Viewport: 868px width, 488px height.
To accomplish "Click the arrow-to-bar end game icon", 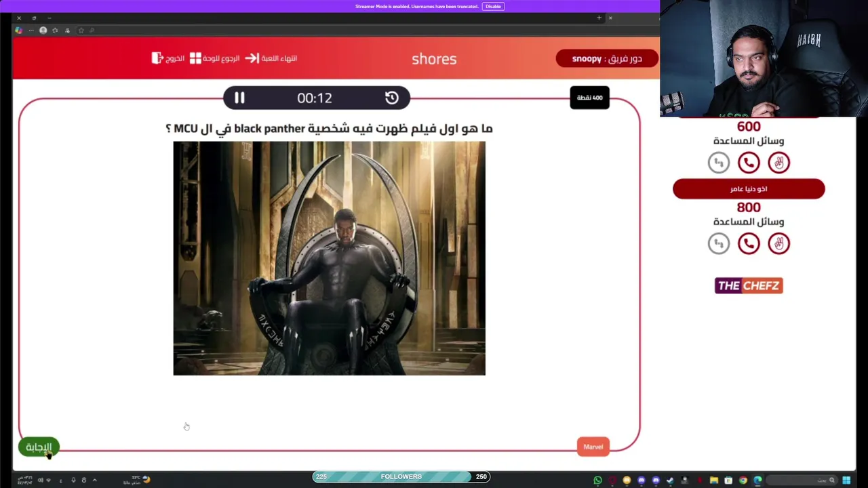I will pyautogui.click(x=252, y=58).
